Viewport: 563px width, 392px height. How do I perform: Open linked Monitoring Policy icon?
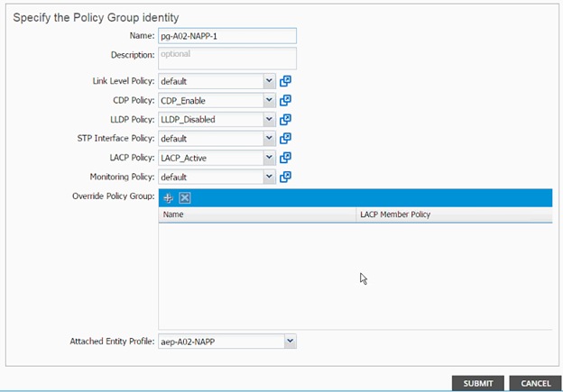click(285, 177)
